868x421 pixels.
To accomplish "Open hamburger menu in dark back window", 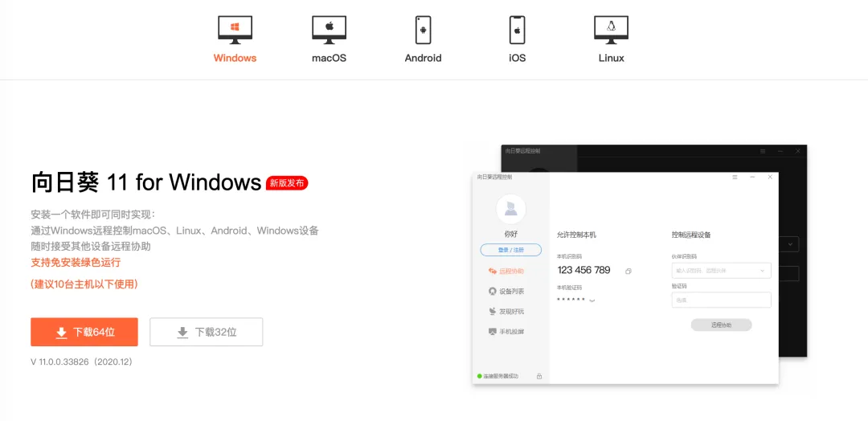I will [763, 151].
